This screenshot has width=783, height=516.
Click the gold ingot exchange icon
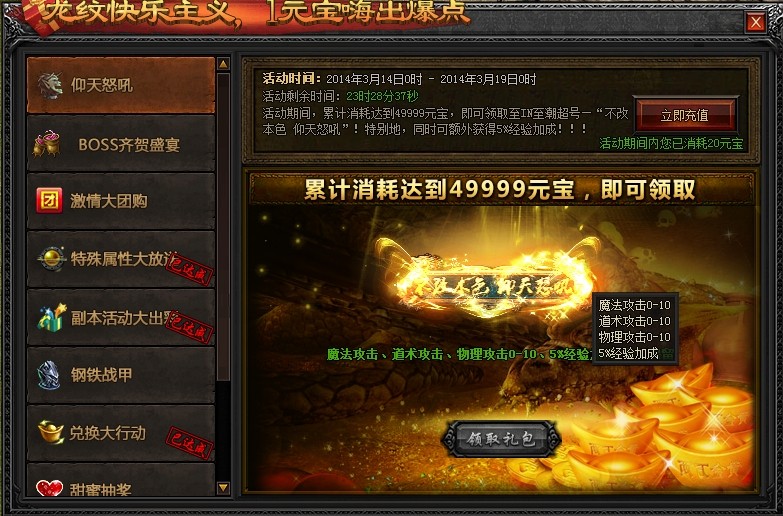pos(51,433)
